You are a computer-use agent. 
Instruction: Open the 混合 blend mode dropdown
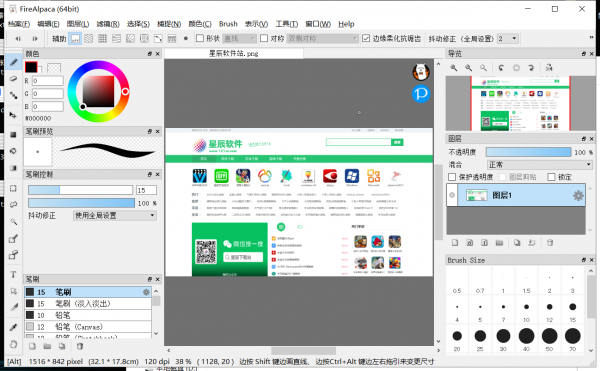(x=540, y=165)
